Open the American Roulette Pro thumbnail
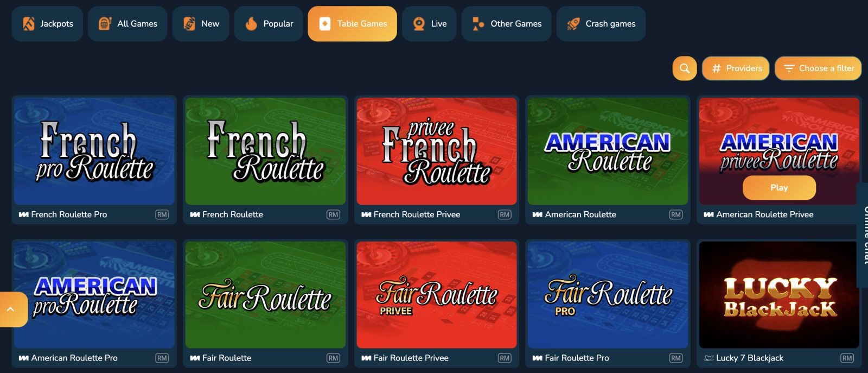Viewport: 868px width, 373px height. [x=94, y=295]
